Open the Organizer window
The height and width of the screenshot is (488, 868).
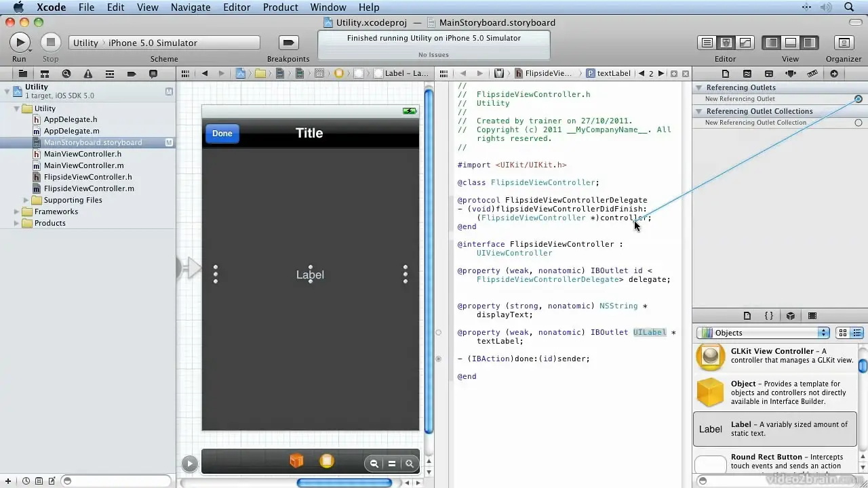(844, 42)
